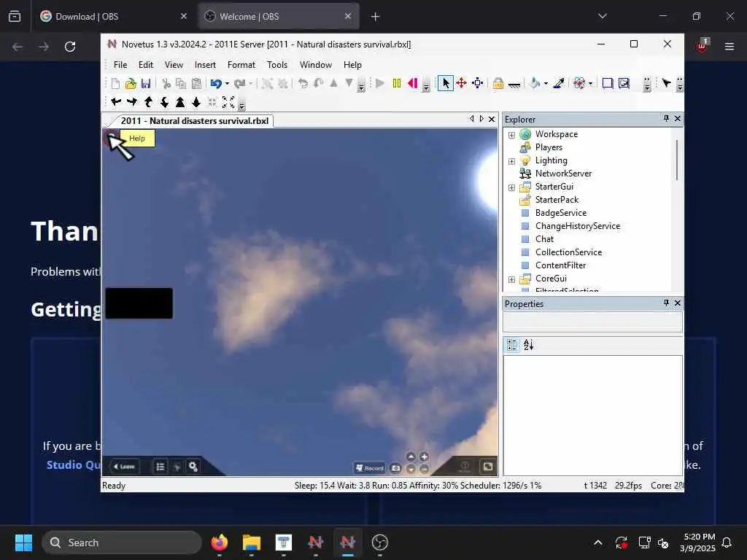The image size is (747, 560).
Task: Click the padlock Lock tool
Action: click(x=498, y=84)
